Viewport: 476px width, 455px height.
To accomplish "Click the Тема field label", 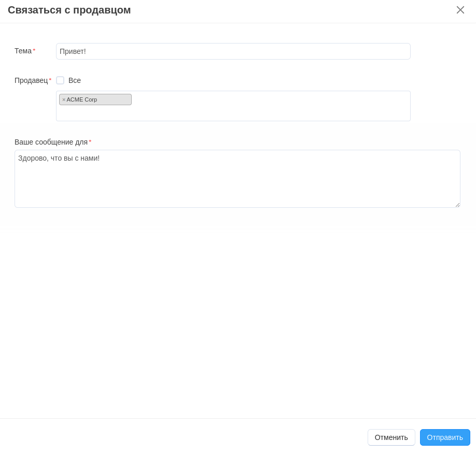I will tap(23, 51).
